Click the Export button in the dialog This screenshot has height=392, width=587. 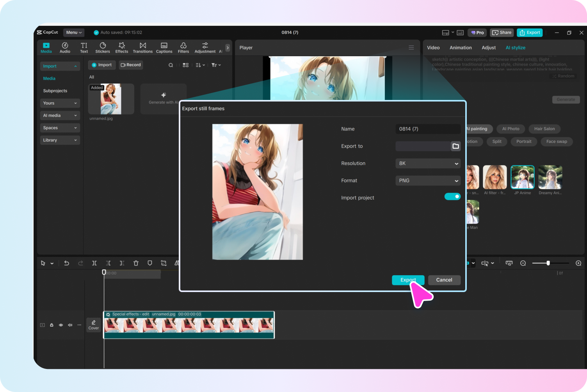[x=408, y=280]
